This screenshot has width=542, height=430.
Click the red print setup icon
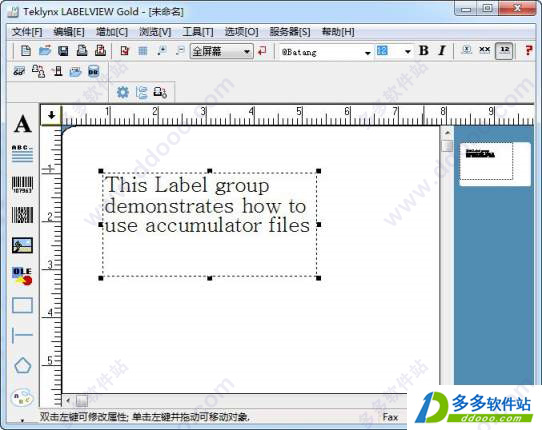[x=100, y=51]
